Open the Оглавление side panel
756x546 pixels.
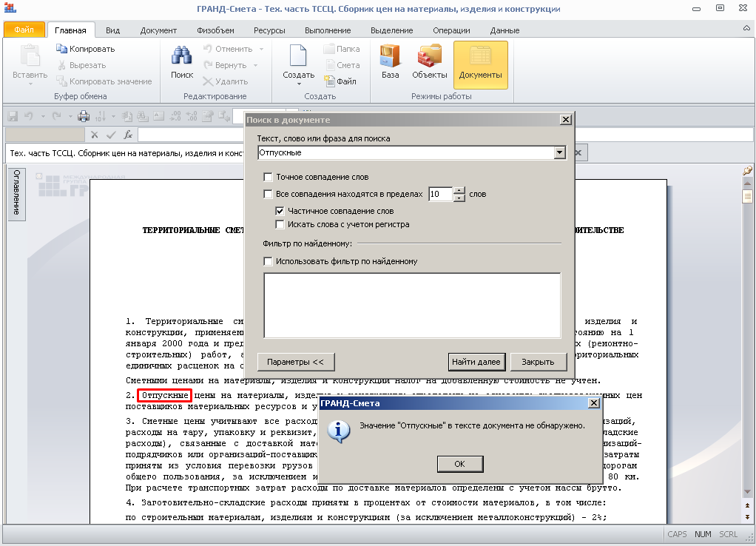click(x=16, y=194)
